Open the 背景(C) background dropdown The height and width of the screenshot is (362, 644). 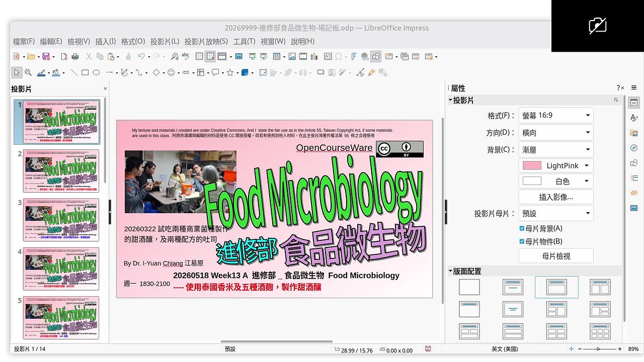[556, 149]
